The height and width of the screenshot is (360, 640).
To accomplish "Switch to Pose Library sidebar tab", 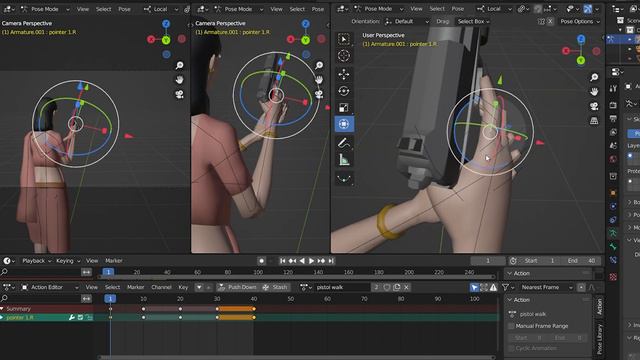I will (x=599, y=340).
